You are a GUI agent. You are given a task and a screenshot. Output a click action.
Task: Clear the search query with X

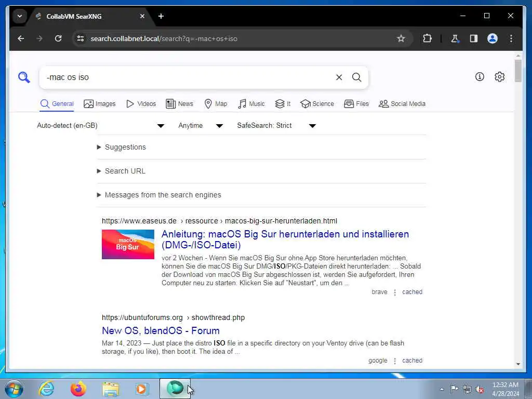click(339, 77)
